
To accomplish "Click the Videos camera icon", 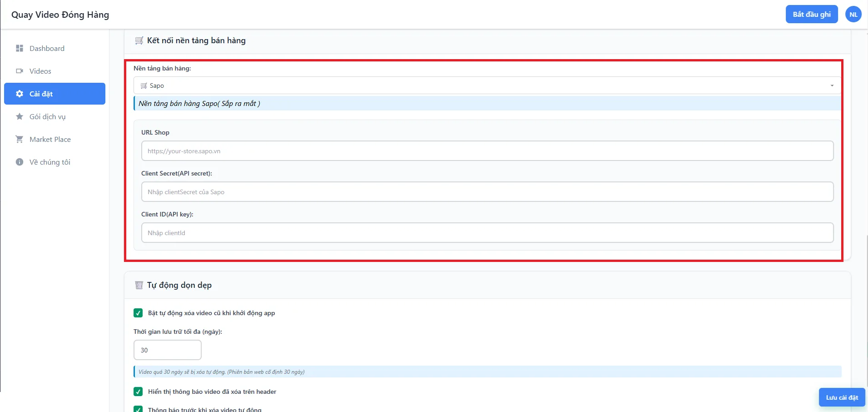I will coord(20,71).
